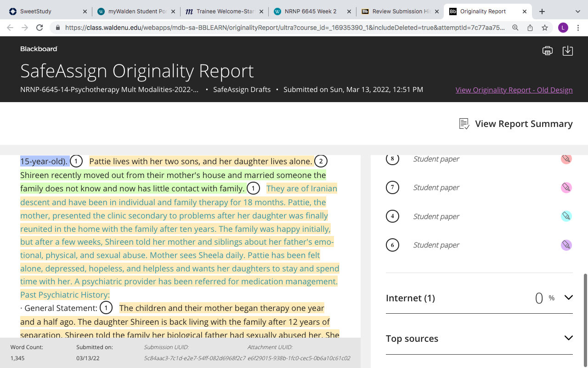Click the report summary document icon
Viewport: 588px width, 368px height.
464,124
